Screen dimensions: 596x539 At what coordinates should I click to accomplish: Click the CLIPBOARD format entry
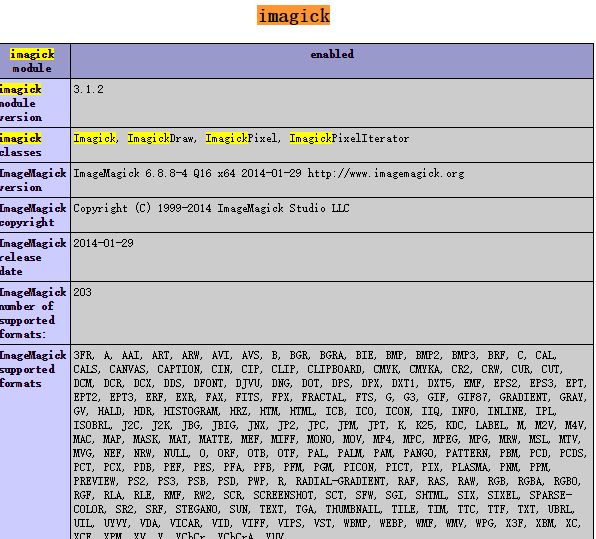coord(335,369)
